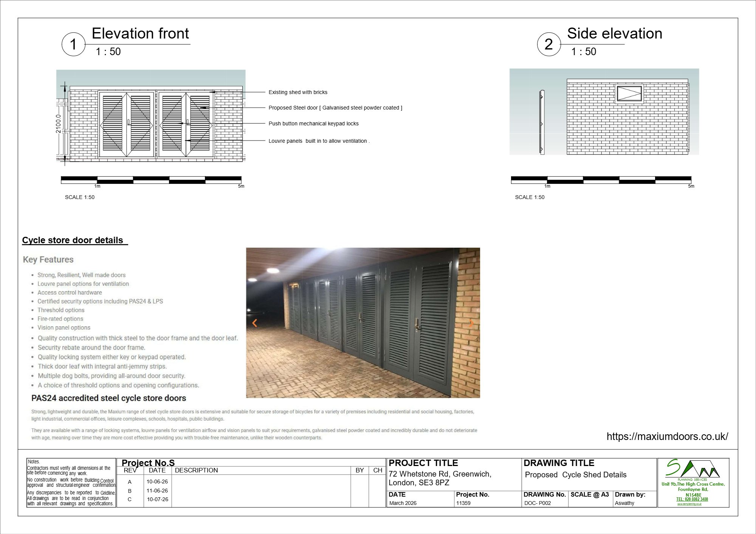Click the TEL: 020 8802 3480 link

[692, 499]
